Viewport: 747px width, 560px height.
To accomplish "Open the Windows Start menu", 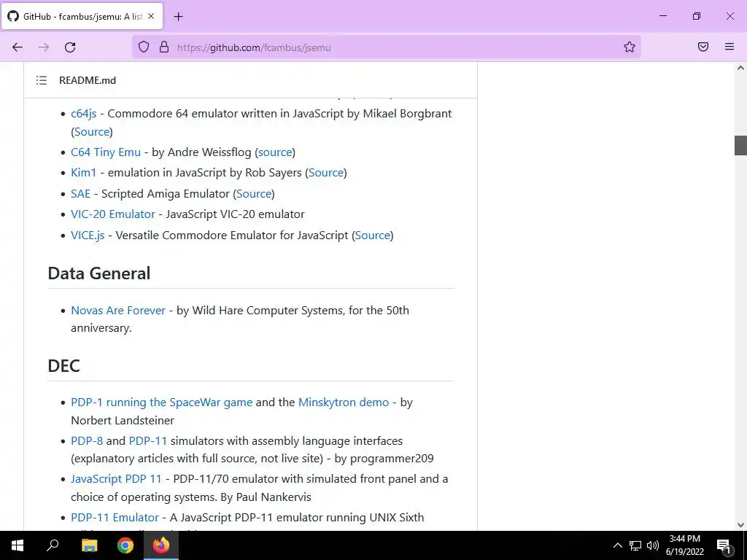I will pos(18,545).
